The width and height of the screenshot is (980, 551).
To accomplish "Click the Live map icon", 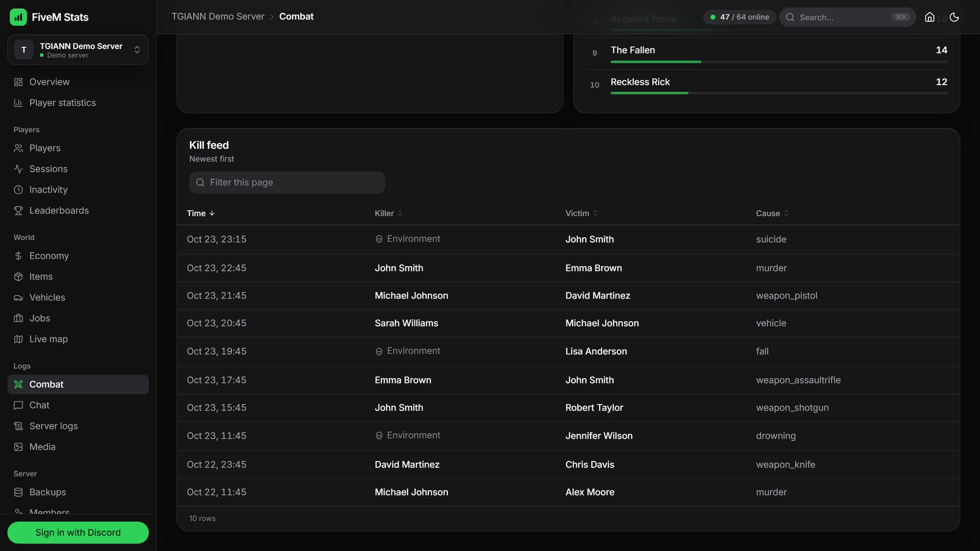I will [x=18, y=339].
